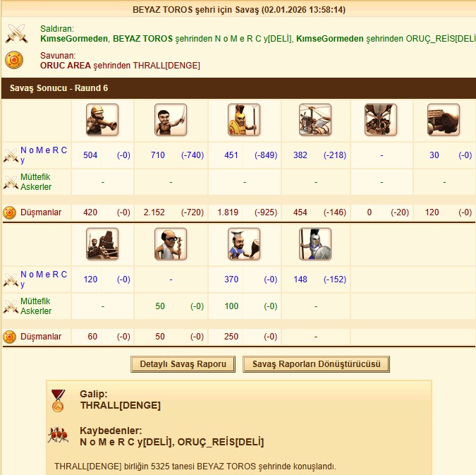Click the golden-helmet hoplite unit icon
Screen dimensions: 476x475
pyautogui.click(x=244, y=120)
